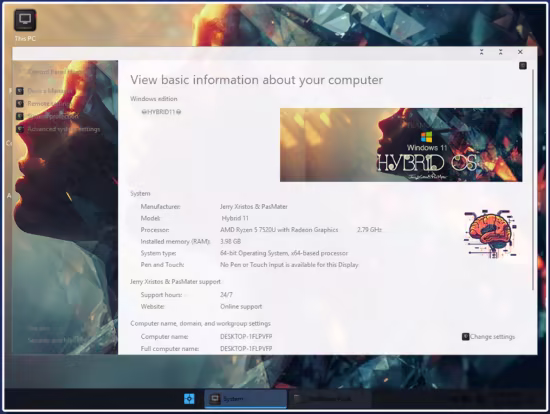Click the 64-bit Operating System text
This screenshot has width=550, height=414.
click(284, 253)
